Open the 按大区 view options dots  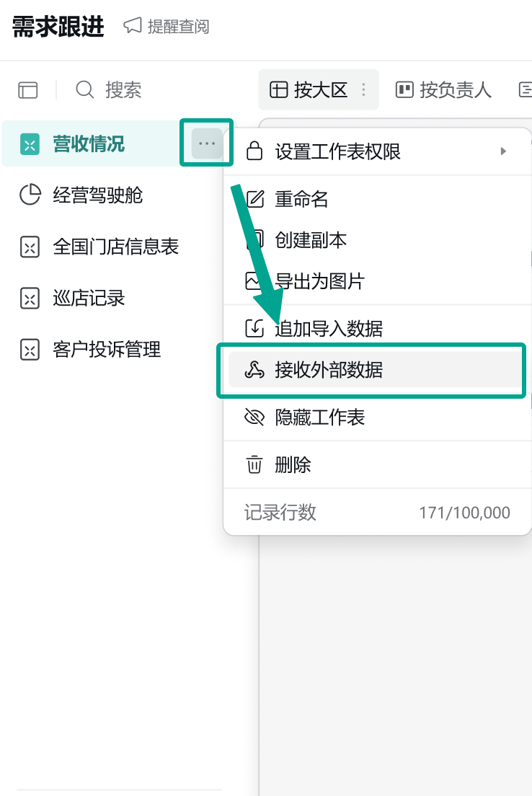363,90
